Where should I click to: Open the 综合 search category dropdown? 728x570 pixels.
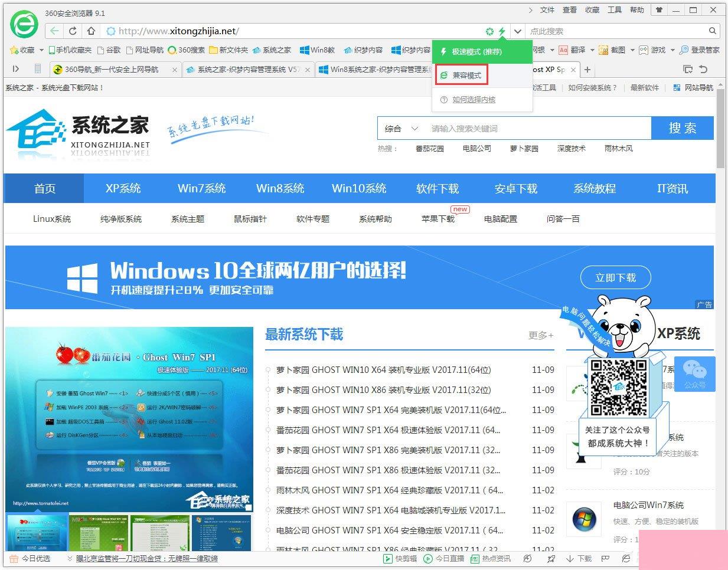click(401, 128)
